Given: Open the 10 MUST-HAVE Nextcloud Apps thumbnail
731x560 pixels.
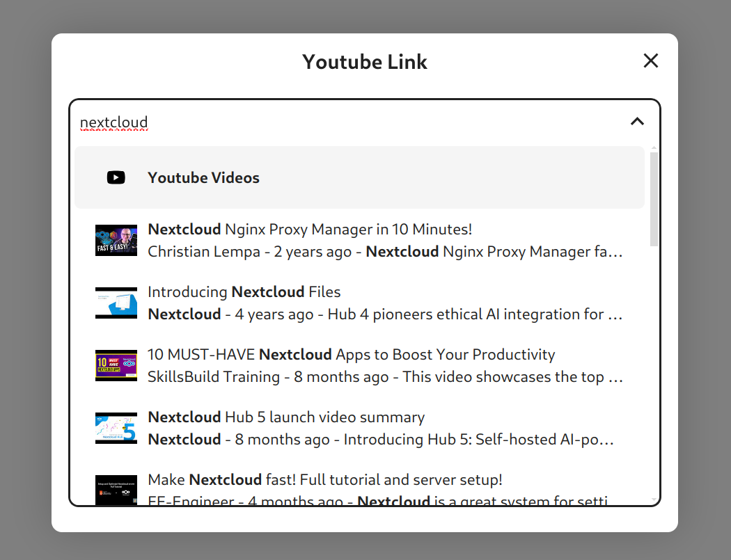Looking at the screenshot, I should pyautogui.click(x=116, y=365).
